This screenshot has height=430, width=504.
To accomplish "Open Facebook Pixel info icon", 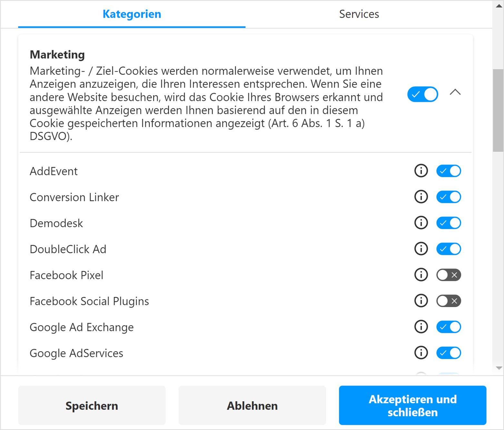I will [421, 275].
